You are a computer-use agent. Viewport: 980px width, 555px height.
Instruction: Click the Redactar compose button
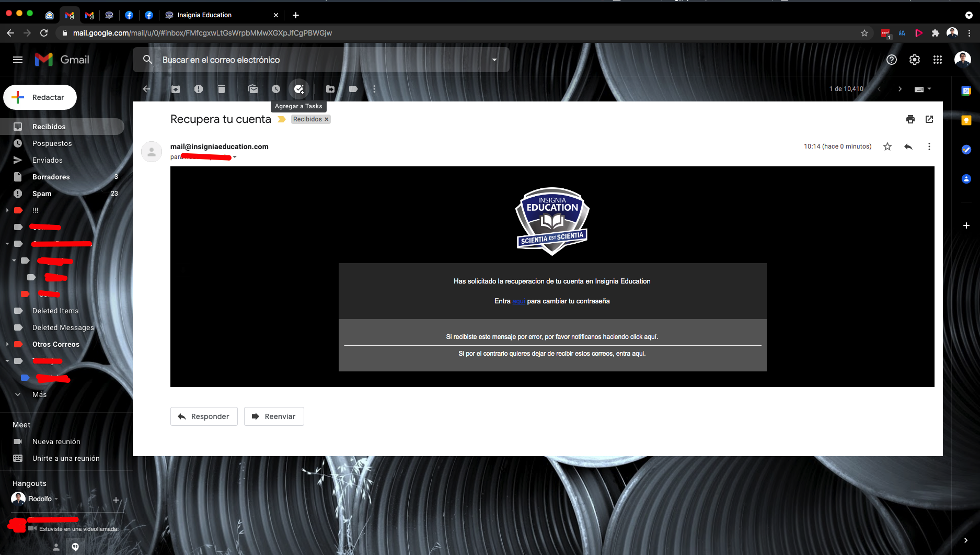(40, 97)
